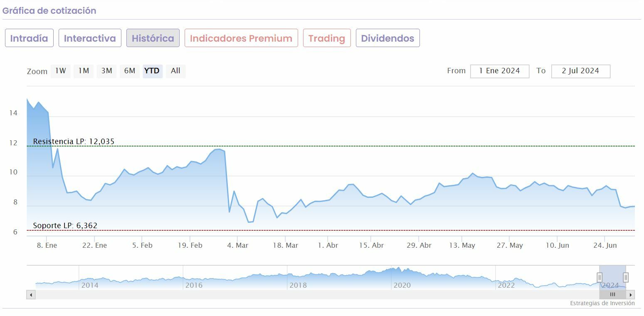Viewport: 644px width, 316px height.
Task: Open the Interactiva chart tab
Action: tap(90, 38)
